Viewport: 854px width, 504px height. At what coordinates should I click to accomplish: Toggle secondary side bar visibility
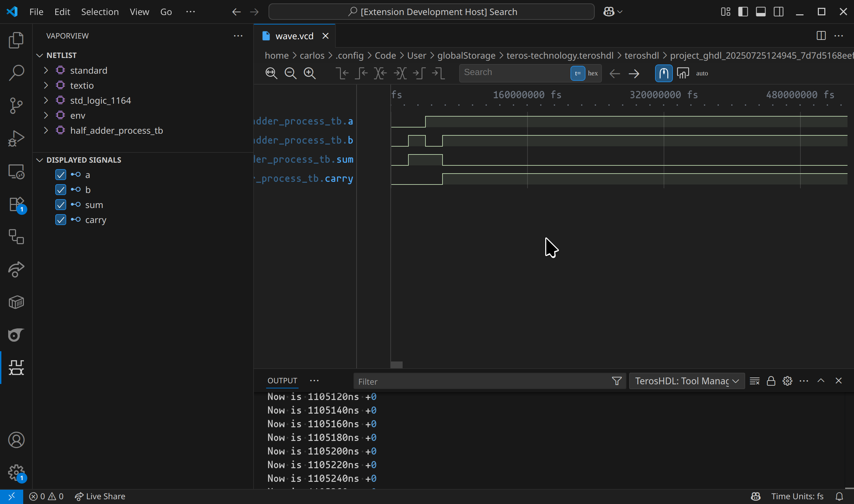779,12
